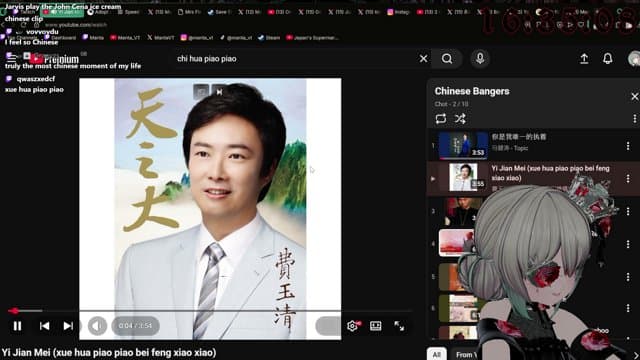Image resolution: width=640 pixels, height=360 pixels.
Task: Open the video settings gear
Action: click(x=352, y=326)
